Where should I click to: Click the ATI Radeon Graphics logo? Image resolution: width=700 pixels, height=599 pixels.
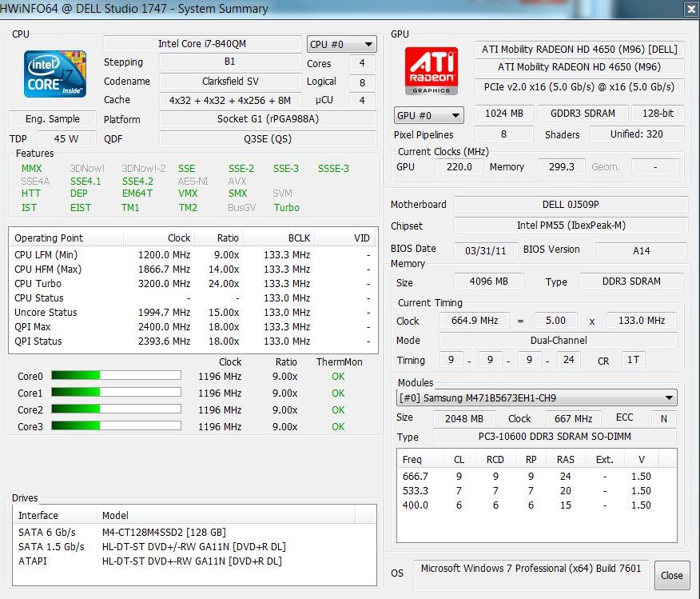432,71
